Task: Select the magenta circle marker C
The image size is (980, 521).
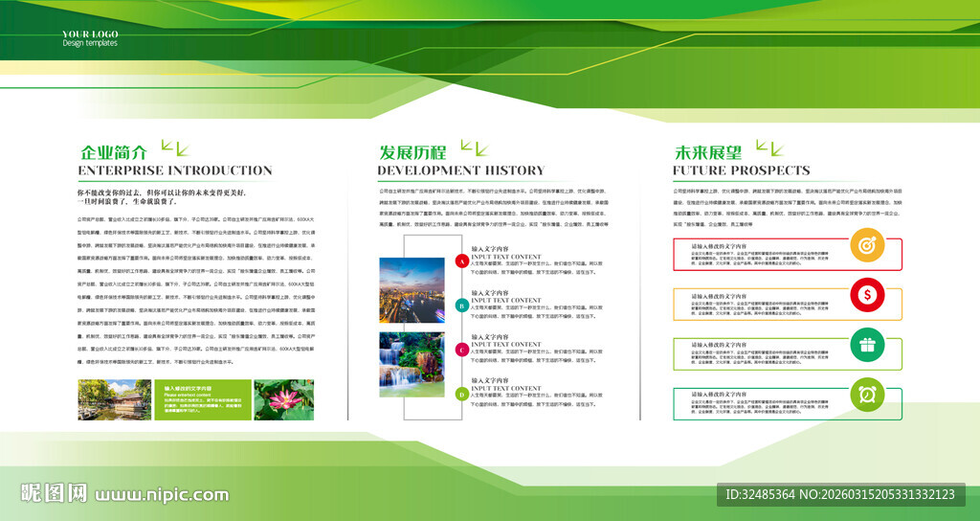Action: point(462,350)
